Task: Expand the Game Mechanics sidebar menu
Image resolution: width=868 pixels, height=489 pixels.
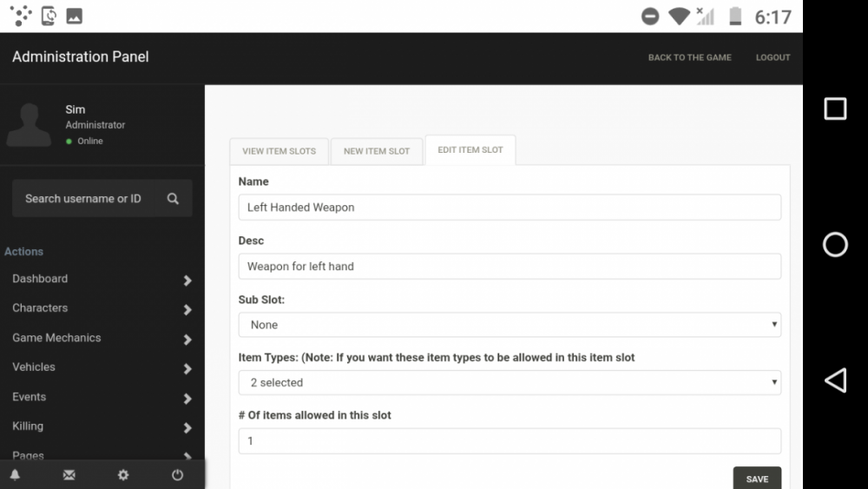Action: (x=102, y=338)
